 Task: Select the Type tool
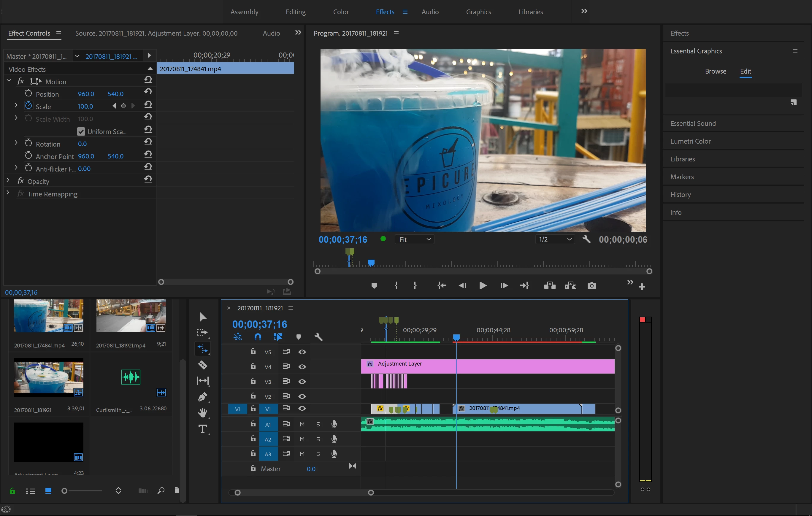(202, 429)
